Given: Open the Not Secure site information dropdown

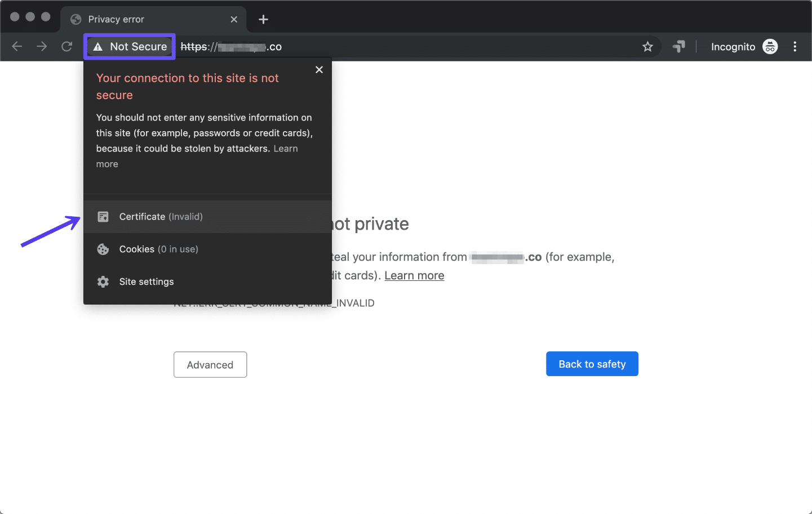Looking at the screenshot, I should pyautogui.click(x=129, y=47).
